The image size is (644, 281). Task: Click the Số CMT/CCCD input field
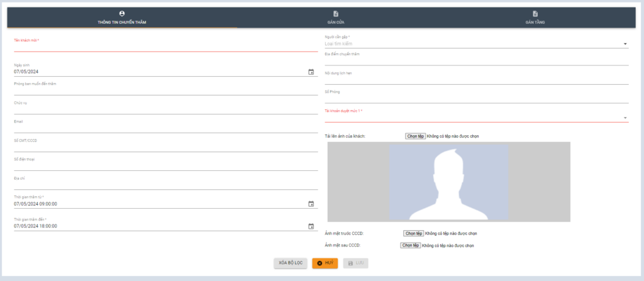click(x=165, y=147)
